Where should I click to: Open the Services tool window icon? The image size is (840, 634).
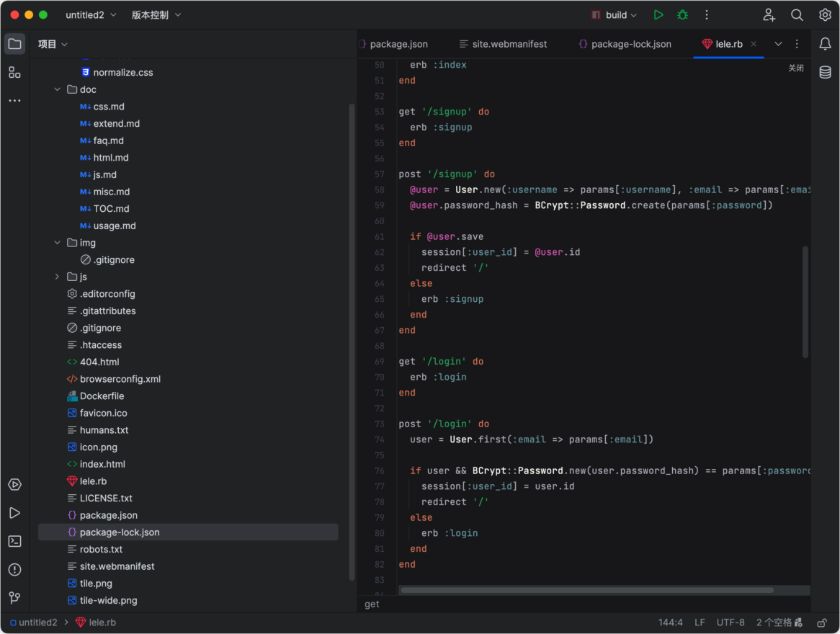coord(14,484)
